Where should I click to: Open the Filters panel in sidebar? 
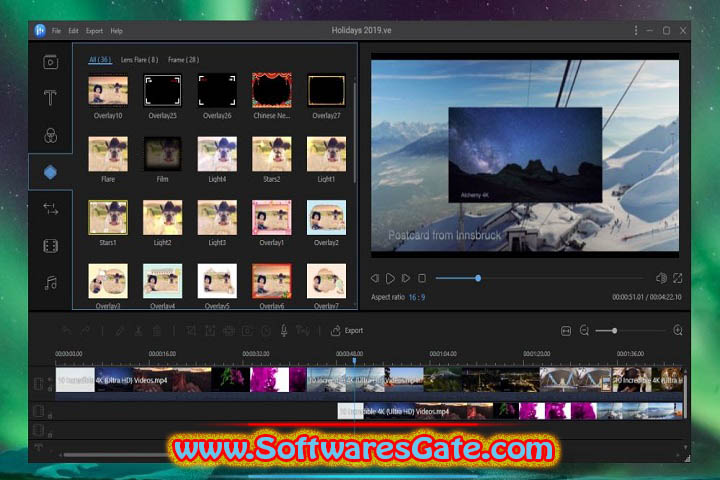(x=51, y=135)
